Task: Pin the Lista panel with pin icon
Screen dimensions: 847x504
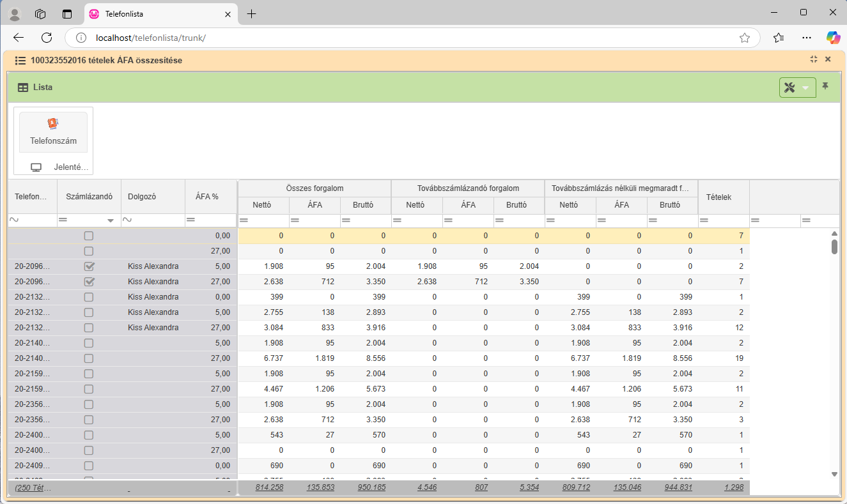Action: [825, 86]
